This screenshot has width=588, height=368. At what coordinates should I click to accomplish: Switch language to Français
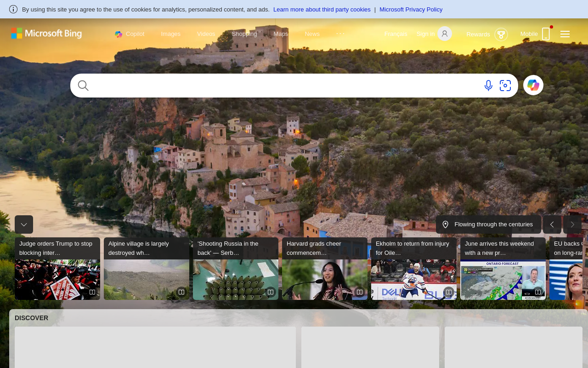pos(396,34)
